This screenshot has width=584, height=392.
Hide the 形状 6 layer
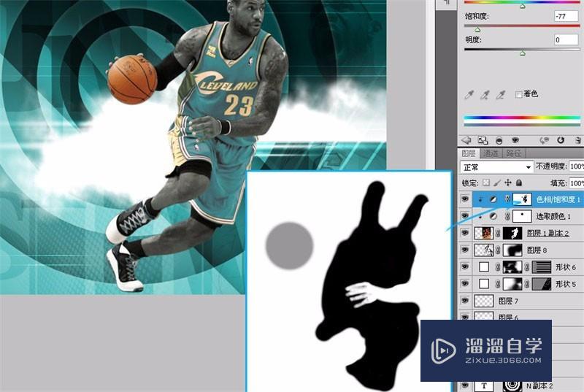point(465,266)
